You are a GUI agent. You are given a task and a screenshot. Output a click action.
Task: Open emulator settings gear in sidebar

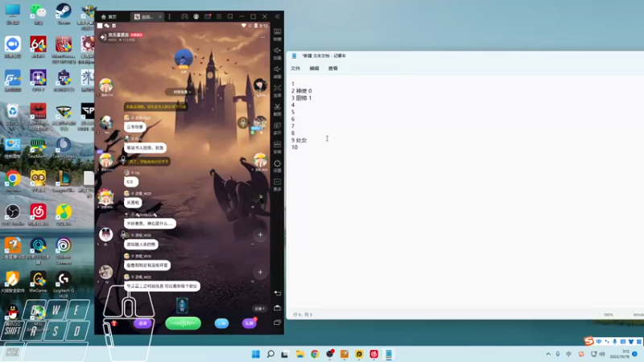click(x=277, y=166)
